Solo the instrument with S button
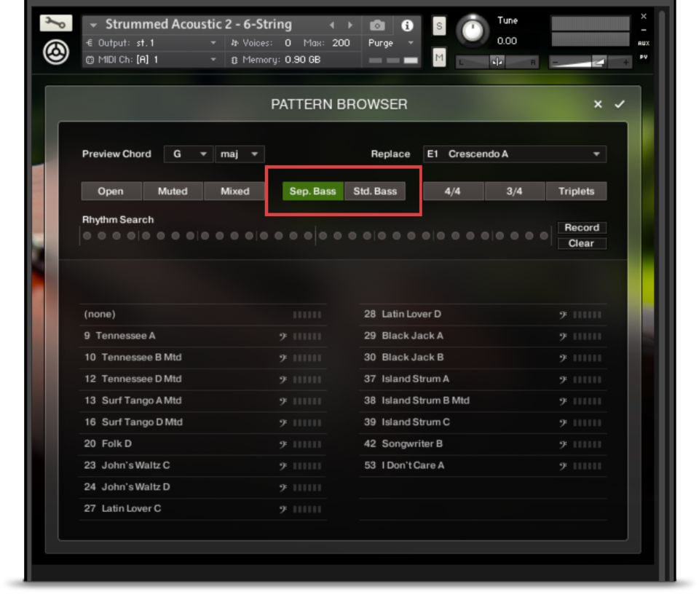This screenshot has height=616, width=699. 440,26
